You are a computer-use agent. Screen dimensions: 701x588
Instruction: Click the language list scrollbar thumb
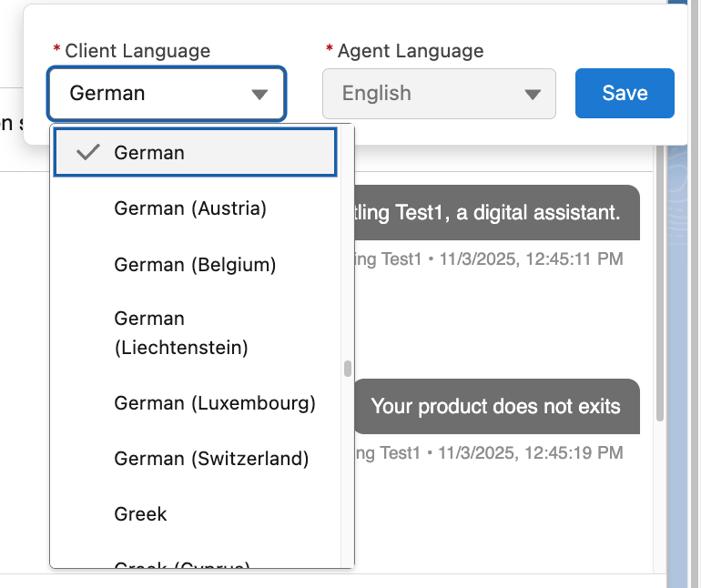347,369
